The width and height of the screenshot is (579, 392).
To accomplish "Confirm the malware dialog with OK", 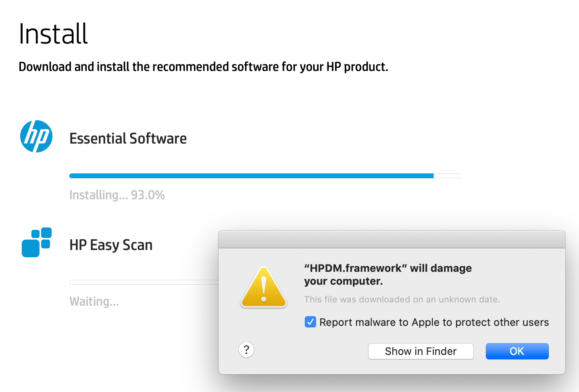I will 517,351.
